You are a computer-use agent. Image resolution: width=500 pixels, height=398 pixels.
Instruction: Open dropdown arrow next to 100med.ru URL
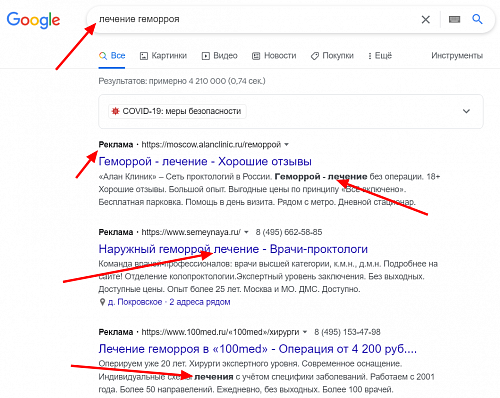[305, 332]
